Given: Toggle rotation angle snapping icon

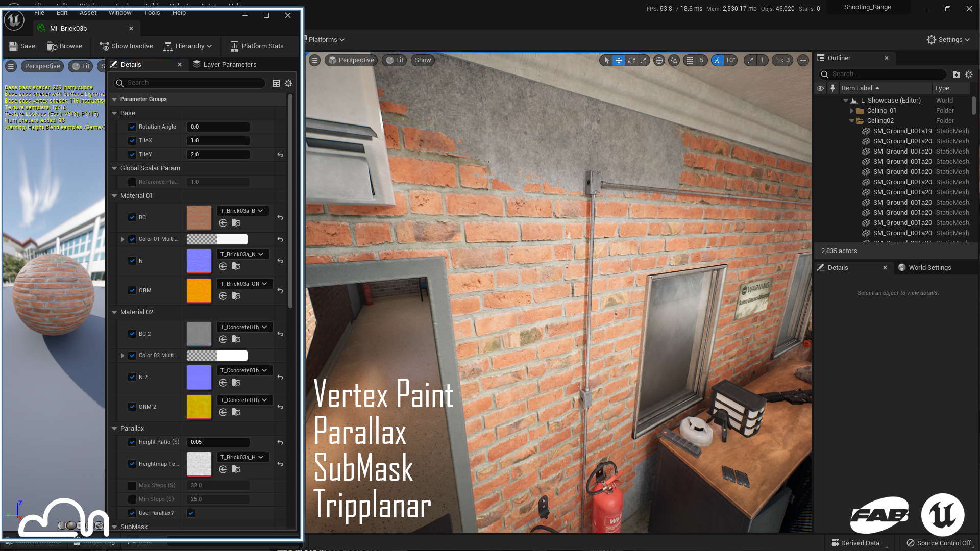Looking at the screenshot, I should tap(718, 60).
